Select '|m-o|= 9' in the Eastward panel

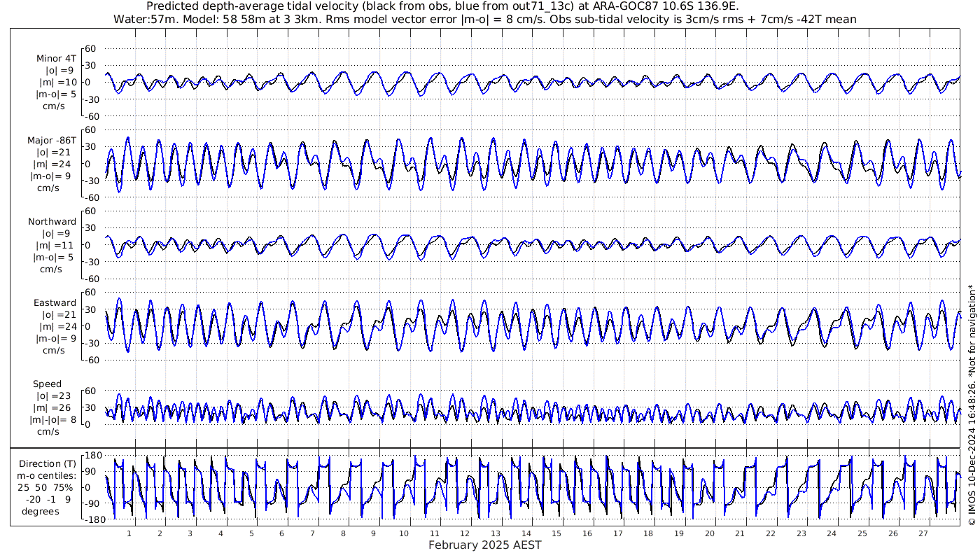pyautogui.click(x=53, y=338)
